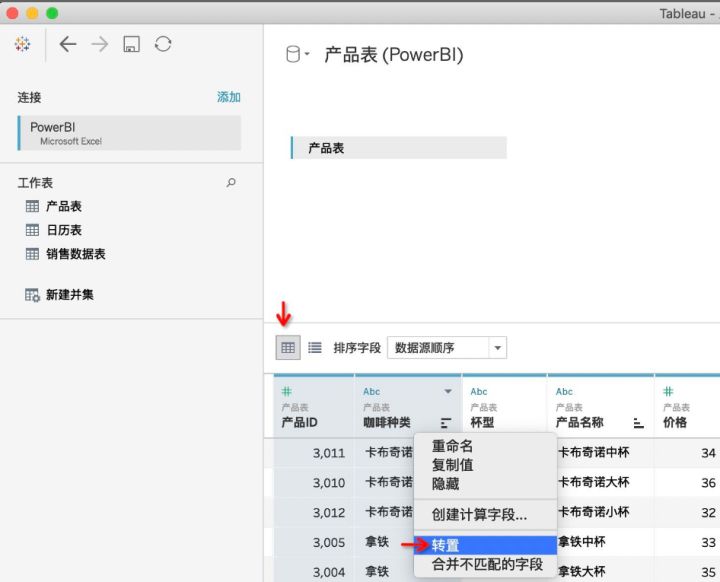Screen dimensions: 720x582
Task: Select the 杯型 column header
Action: [504, 407]
